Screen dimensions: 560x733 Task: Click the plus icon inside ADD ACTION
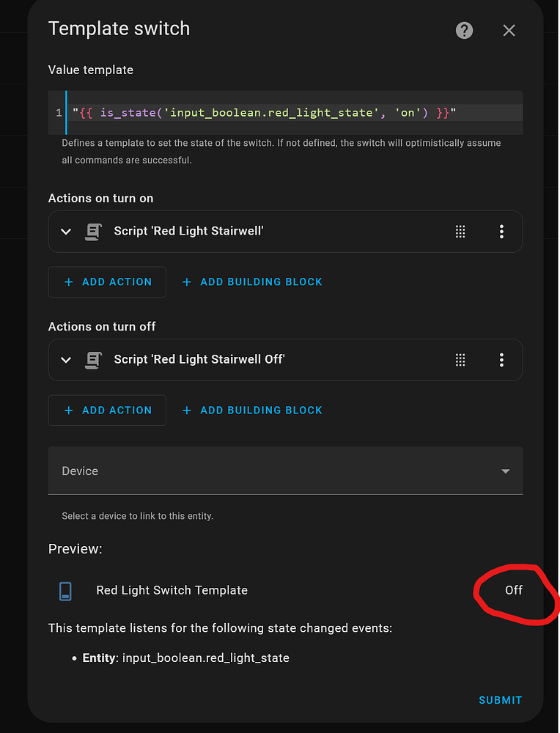coord(67,281)
